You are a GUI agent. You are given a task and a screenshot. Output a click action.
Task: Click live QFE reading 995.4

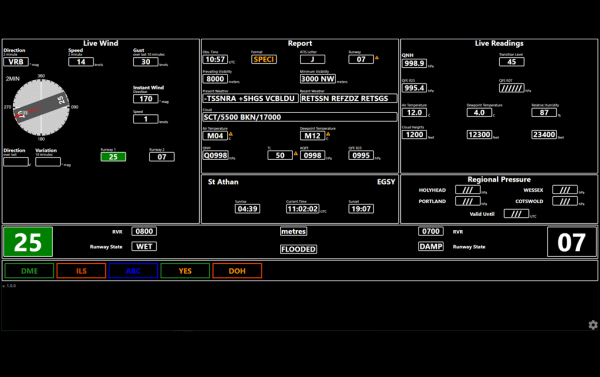coord(414,88)
